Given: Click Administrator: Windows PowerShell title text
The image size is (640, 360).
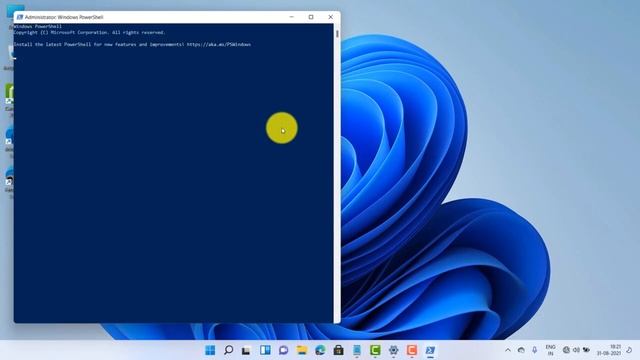Looking at the screenshot, I should 64,17.
